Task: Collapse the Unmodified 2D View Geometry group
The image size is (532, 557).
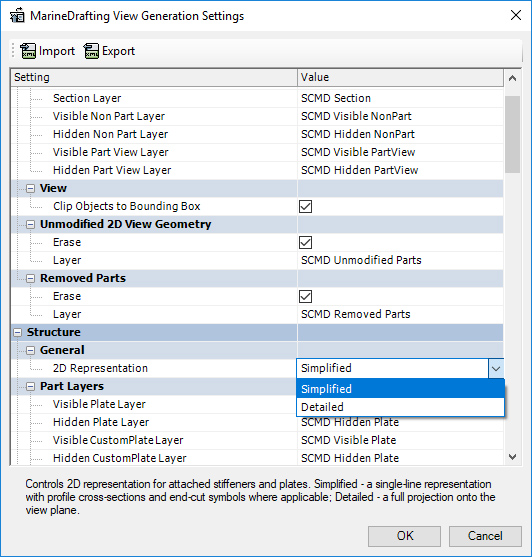Action: [x=31, y=224]
